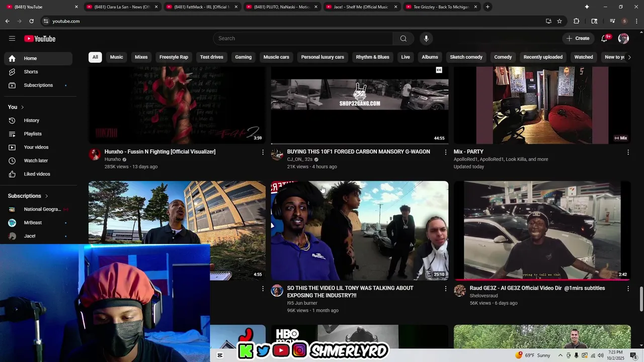Open the Gemini sparkle icon in title bar
The image size is (644, 362).
tap(587, 7)
